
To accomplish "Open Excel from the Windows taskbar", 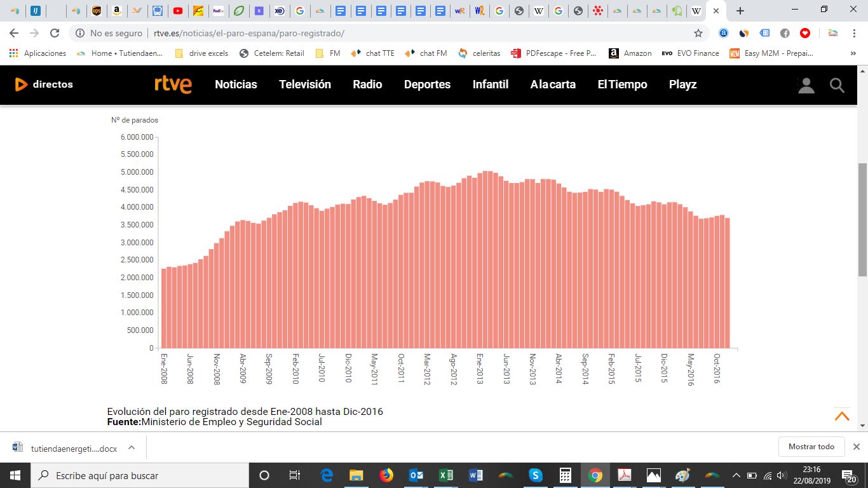I will [x=446, y=475].
